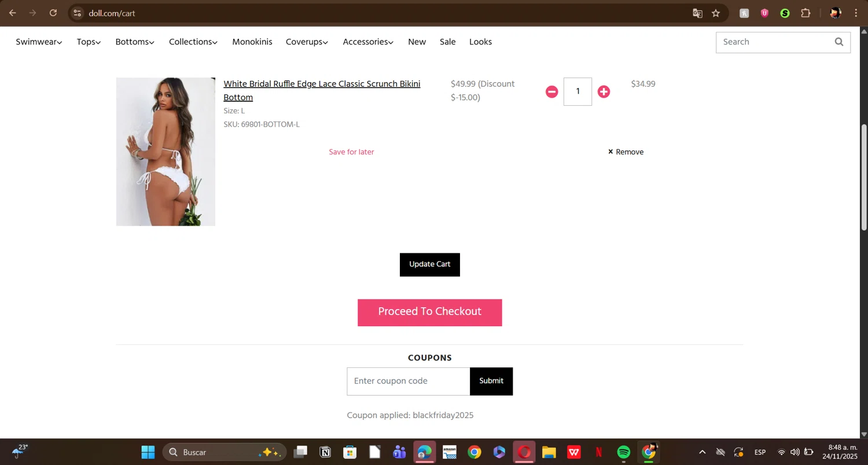
Task: Launch Spotify from the taskbar
Action: click(623, 452)
